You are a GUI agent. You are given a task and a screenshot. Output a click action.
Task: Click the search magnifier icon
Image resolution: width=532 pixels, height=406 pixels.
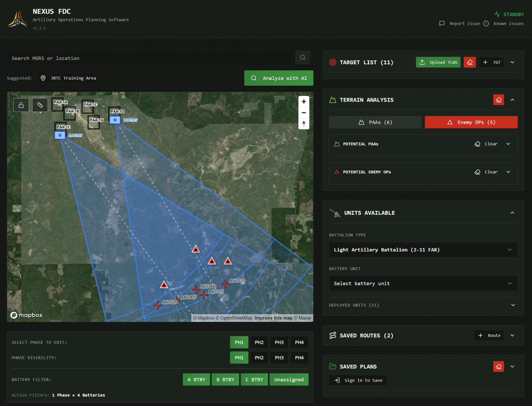(x=303, y=58)
